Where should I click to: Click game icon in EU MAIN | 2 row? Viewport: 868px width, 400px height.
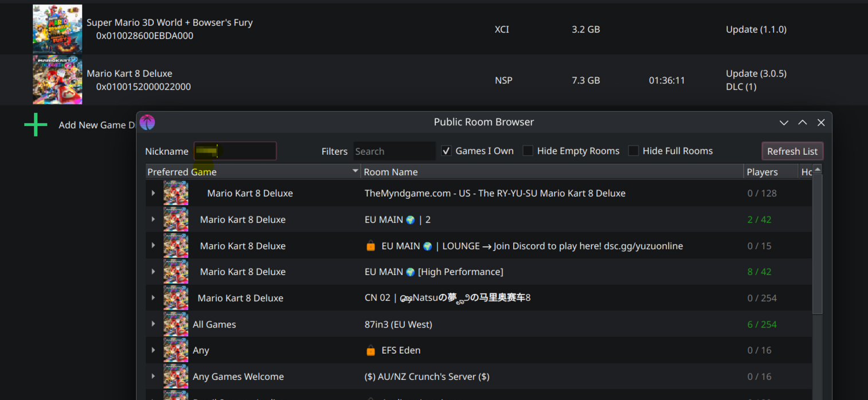[175, 219]
